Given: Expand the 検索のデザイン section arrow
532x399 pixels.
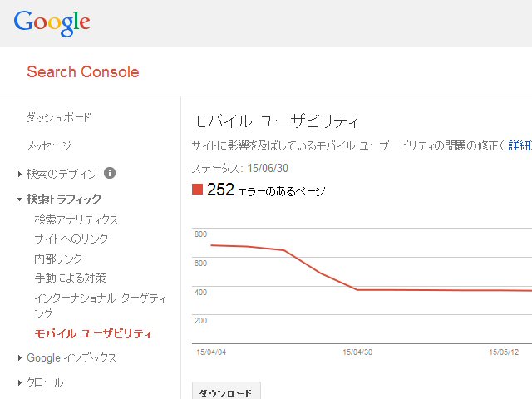Looking at the screenshot, I should click(20, 174).
